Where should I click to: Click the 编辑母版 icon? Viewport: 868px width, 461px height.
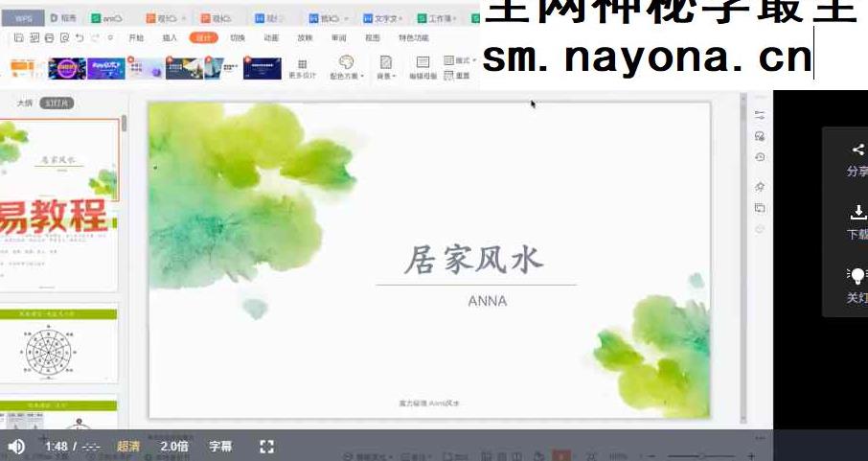point(423,62)
